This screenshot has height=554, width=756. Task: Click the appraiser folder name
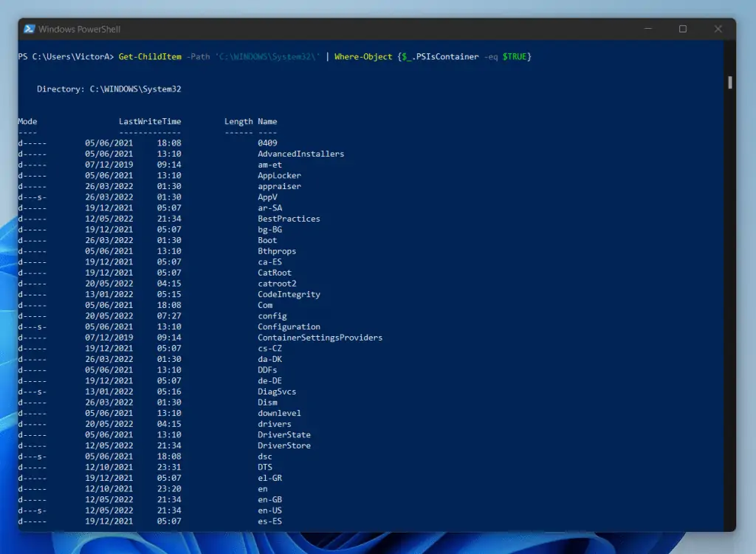tap(279, 186)
